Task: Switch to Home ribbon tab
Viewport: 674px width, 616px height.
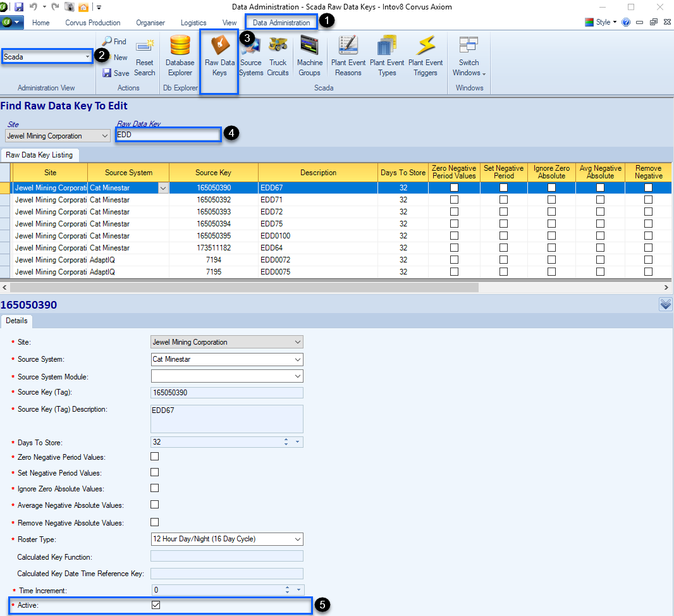Action: pos(41,22)
